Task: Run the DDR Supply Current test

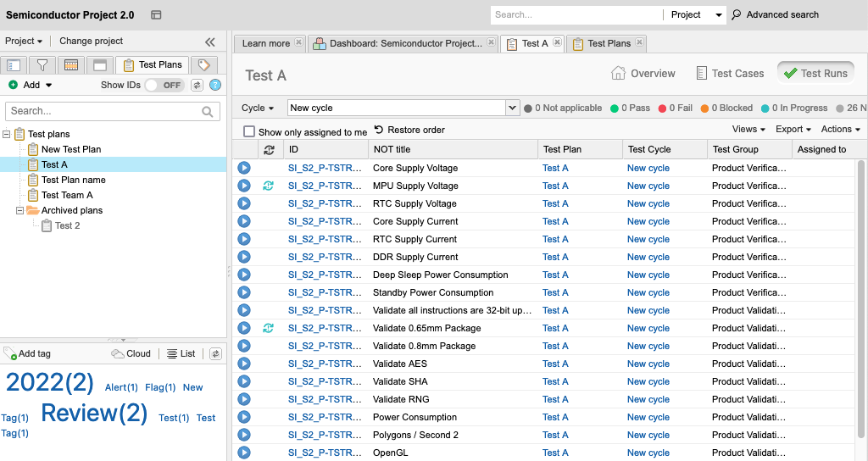Action: (x=244, y=257)
